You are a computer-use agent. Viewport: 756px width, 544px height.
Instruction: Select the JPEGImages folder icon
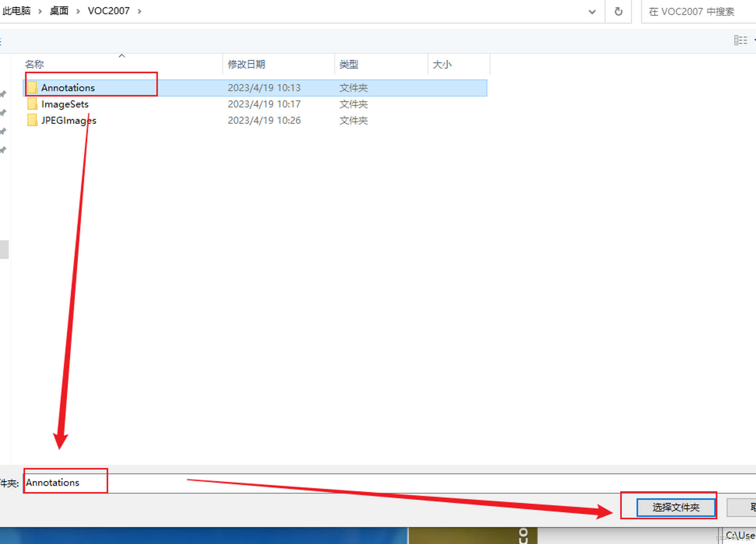point(32,120)
